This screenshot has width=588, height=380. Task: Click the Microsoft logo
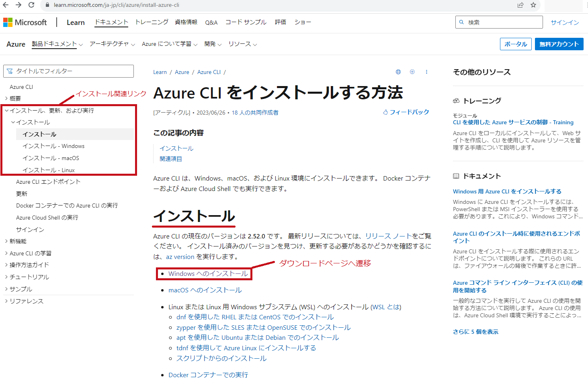[x=25, y=23]
